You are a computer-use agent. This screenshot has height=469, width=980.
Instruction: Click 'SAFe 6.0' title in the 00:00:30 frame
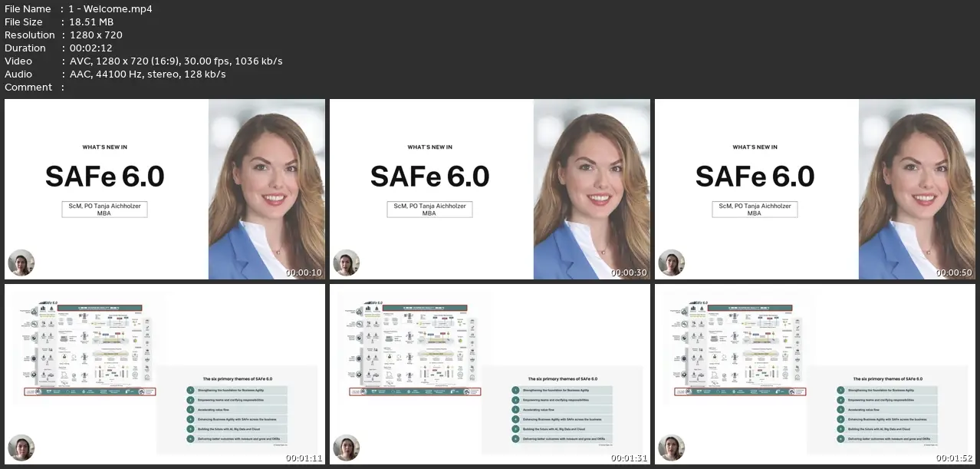pos(430,177)
